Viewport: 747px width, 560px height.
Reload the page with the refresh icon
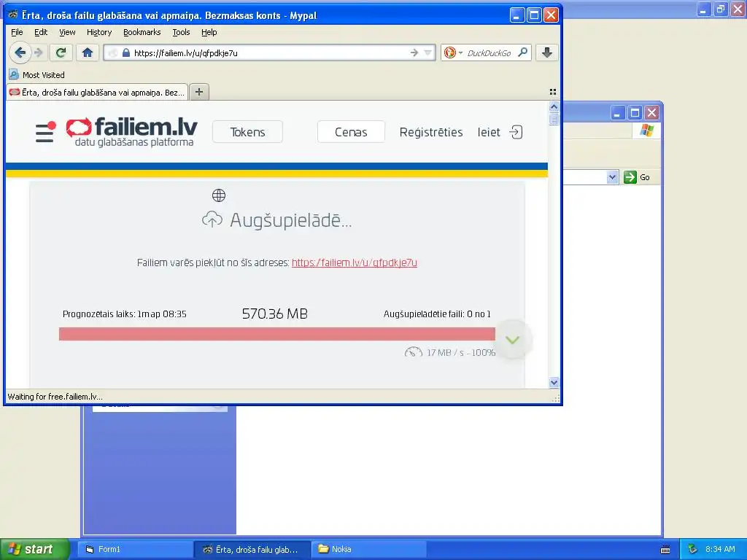tap(61, 52)
